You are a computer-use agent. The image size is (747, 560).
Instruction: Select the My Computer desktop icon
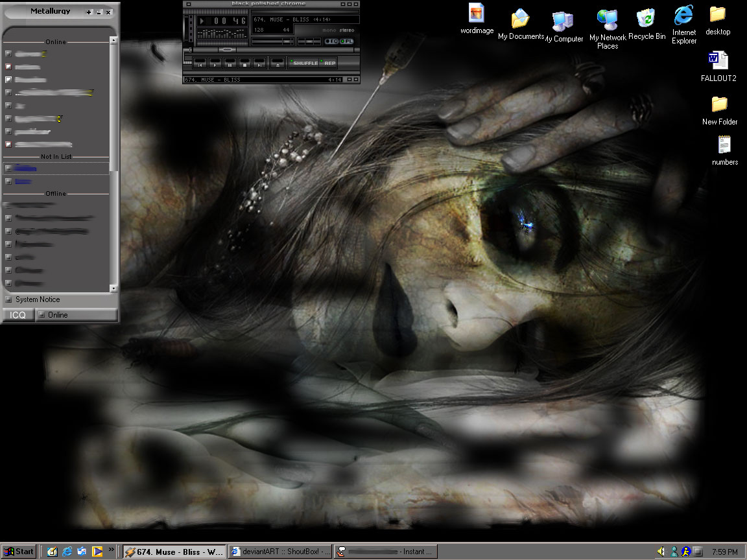click(564, 26)
